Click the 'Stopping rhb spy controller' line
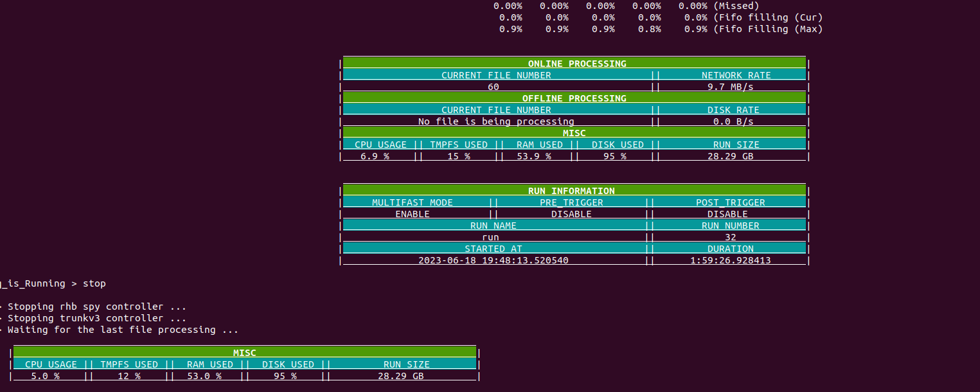The width and height of the screenshot is (980, 392). coord(96,307)
